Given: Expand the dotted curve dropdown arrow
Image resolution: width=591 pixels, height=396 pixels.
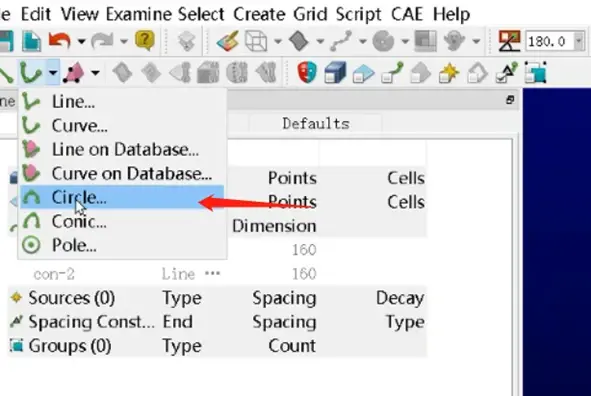Looking at the screenshot, I should point(362,41).
